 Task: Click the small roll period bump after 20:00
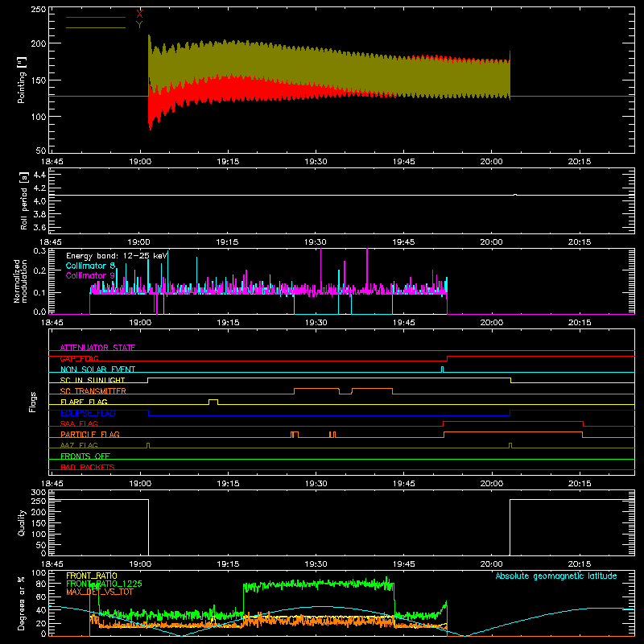click(515, 195)
